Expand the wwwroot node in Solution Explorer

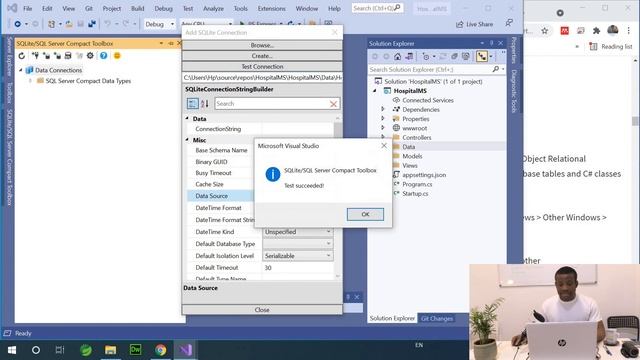[383, 128]
